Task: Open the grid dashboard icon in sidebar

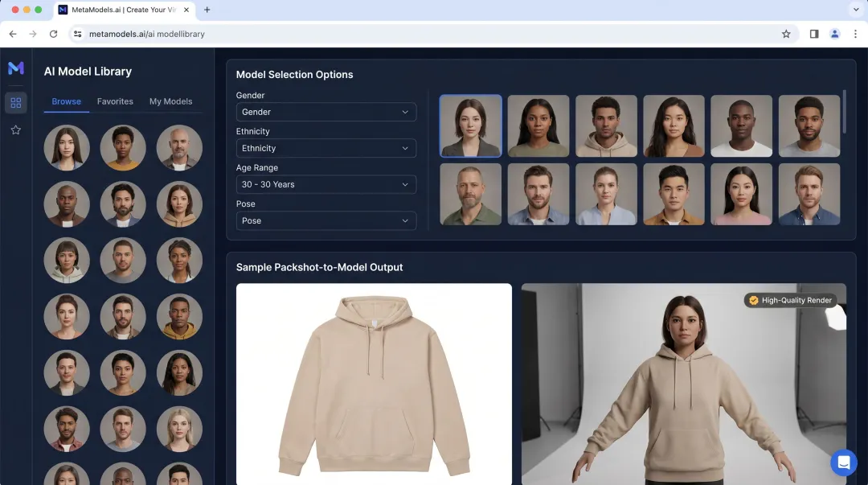Action: (16, 102)
